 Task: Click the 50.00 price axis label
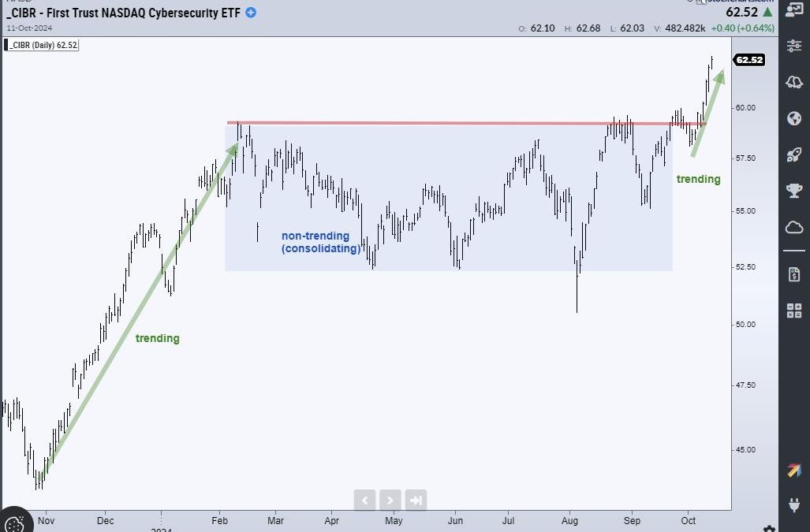click(x=746, y=323)
